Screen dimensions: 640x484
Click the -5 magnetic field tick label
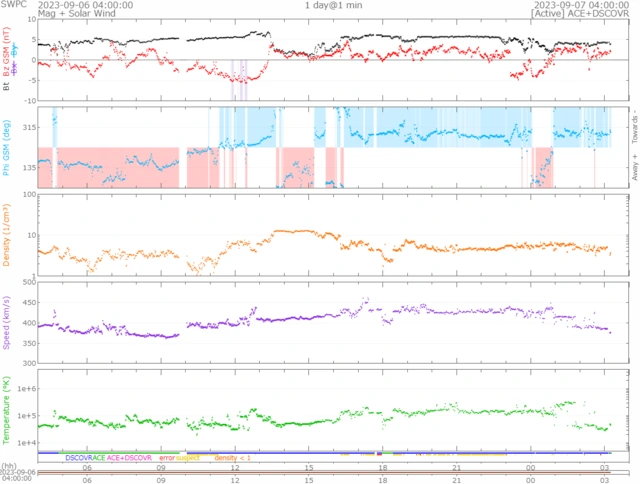(x=32, y=80)
